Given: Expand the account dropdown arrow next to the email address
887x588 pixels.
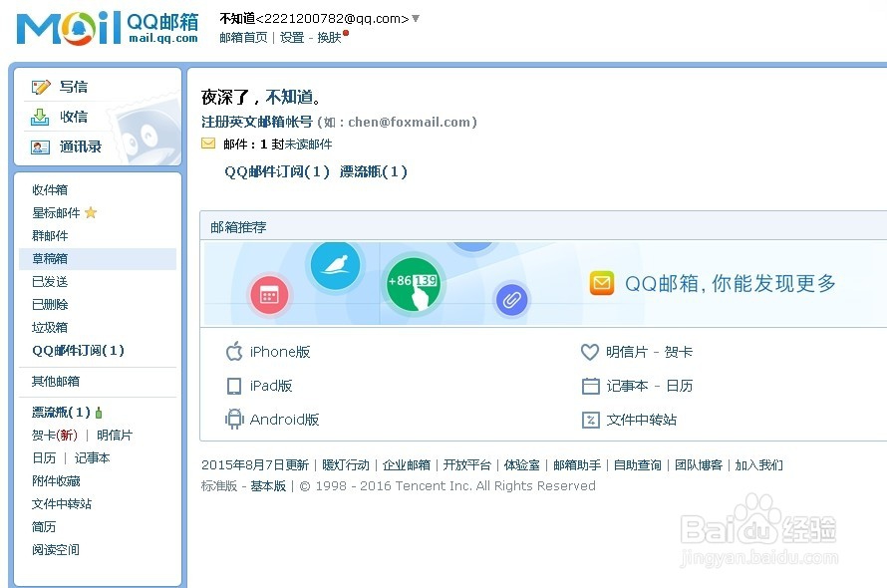Looking at the screenshot, I should click(415, 17).
